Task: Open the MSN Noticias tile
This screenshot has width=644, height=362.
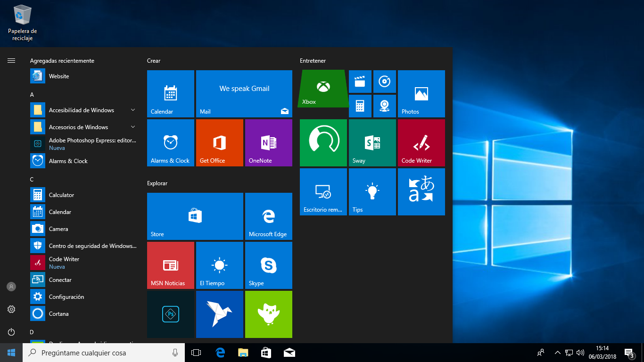Action: [x=171, y=265]
